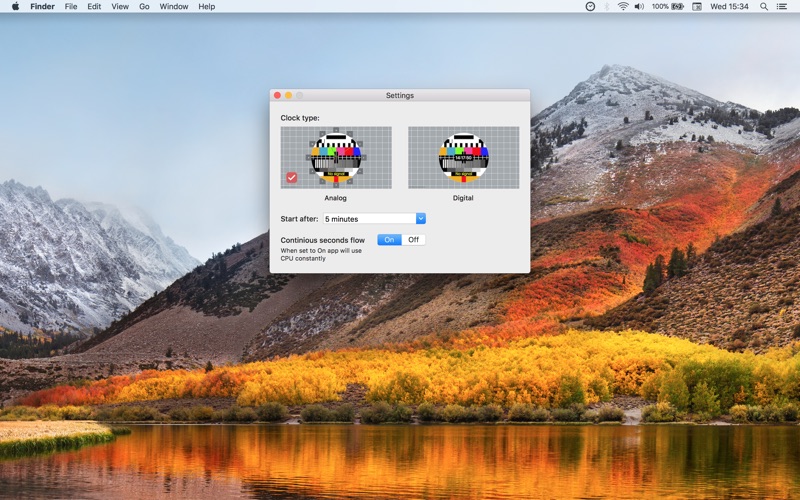Open the Wi-Fi status menu

tap(622, 6)
